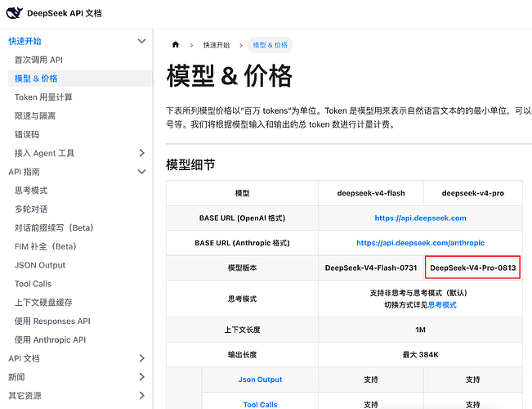Follow the 思考模式 link in the table
The image size is (532, 409).
coord(442,305)
